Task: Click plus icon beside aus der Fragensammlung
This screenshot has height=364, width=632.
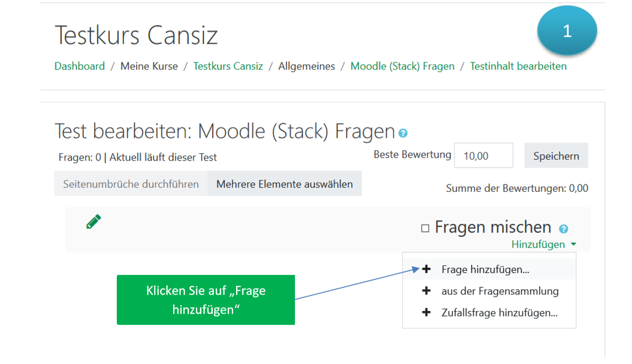Action: (x=426, y=291)
